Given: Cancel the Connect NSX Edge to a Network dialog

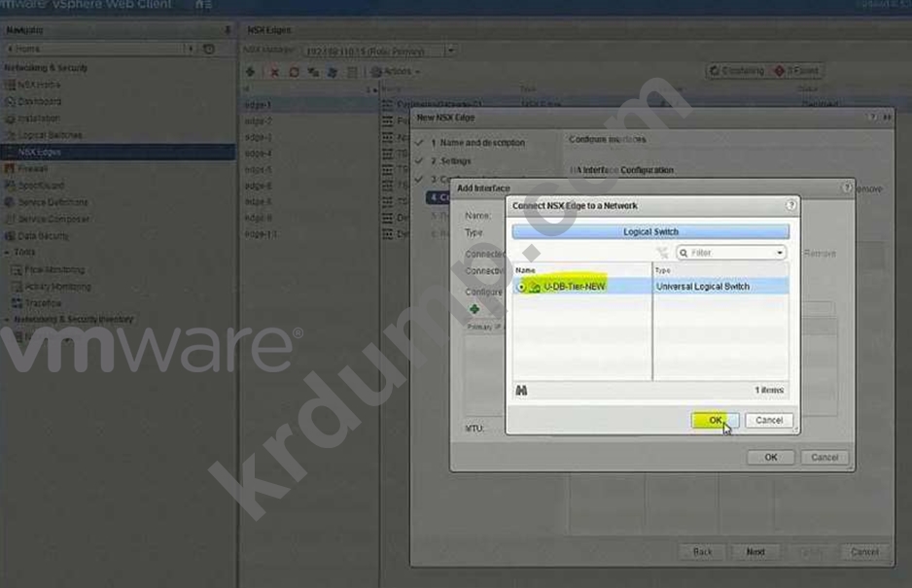Looking at the screenshot, I should [x=769, y=420].
